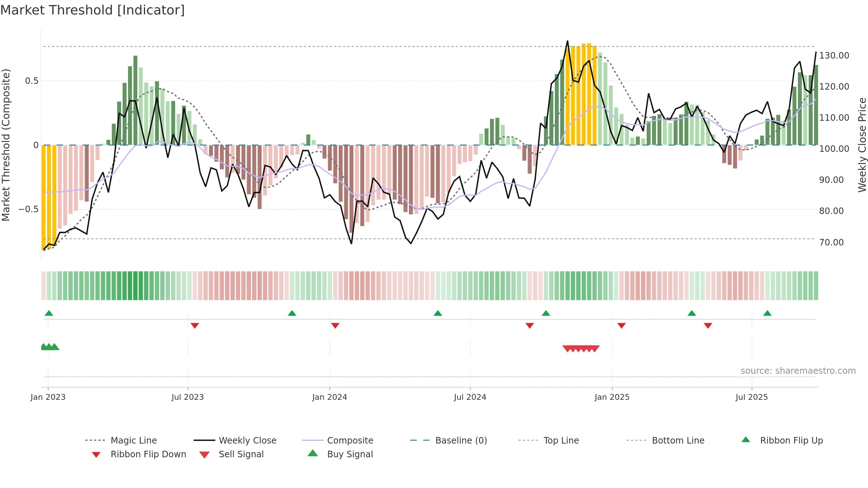Click the green Ribbon Flip Up legend triangle
The image size is (868, 488).
746,440
